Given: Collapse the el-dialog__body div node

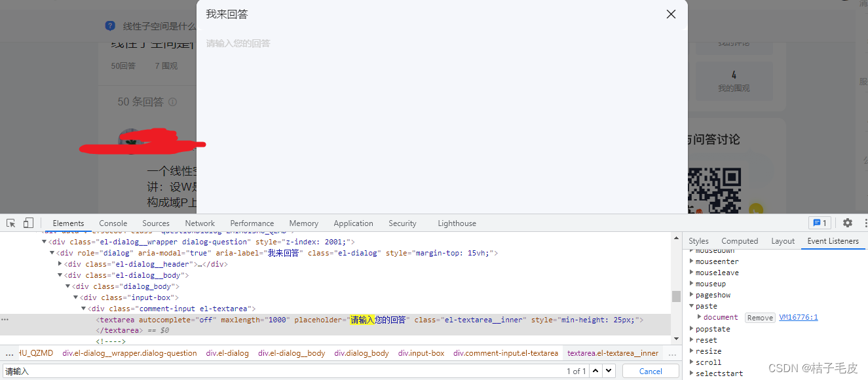Looking at the screenshot, I should coord(60,275).
